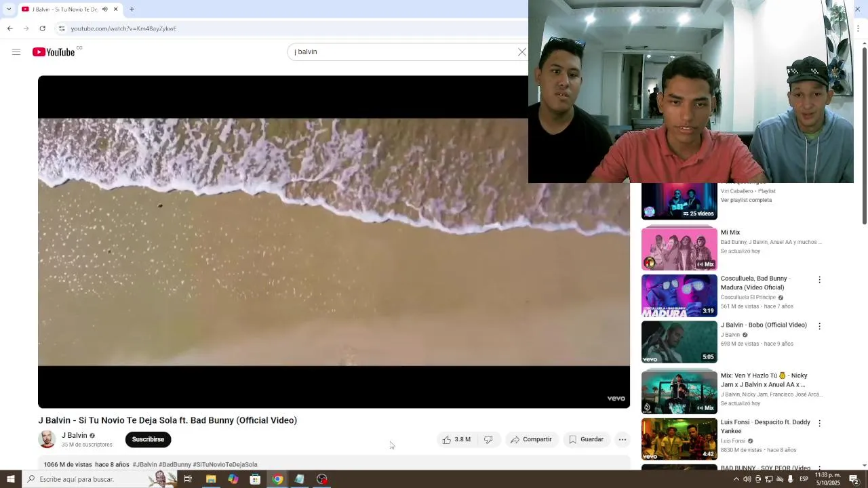Open the clock showing 11:33 p. m.
Image resolution: width=868 pixels, height=488 pixels.
(828, 479)
